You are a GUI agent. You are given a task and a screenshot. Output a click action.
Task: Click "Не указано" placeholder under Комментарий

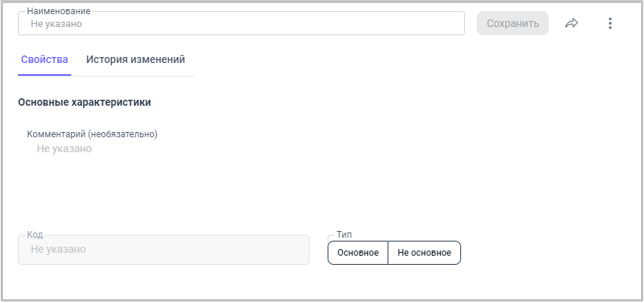pyautogui.click(x=64, y=148)
